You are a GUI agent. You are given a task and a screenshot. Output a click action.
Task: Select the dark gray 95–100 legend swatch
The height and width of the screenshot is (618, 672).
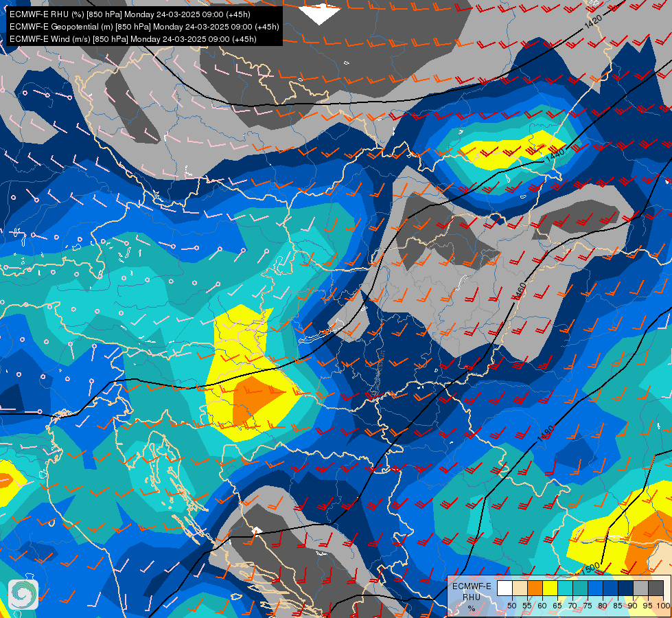click(656, 588)
